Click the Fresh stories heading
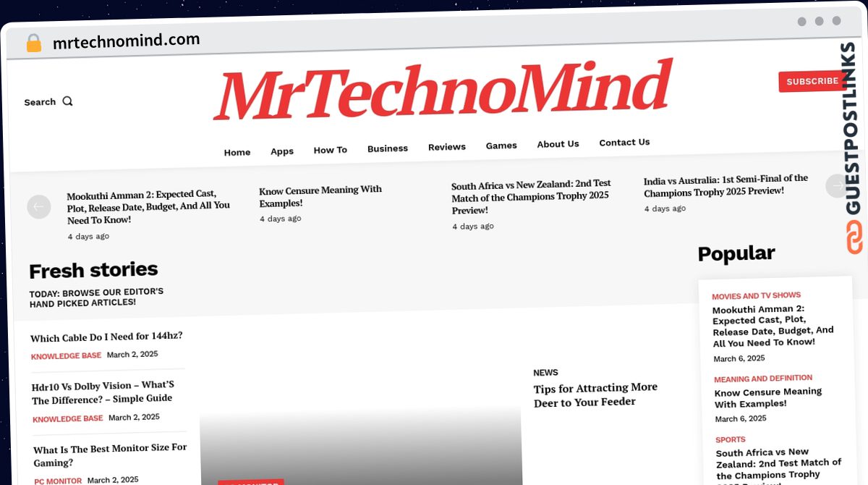Viewport: 868px width, 485px height. (x=93, y=271)
